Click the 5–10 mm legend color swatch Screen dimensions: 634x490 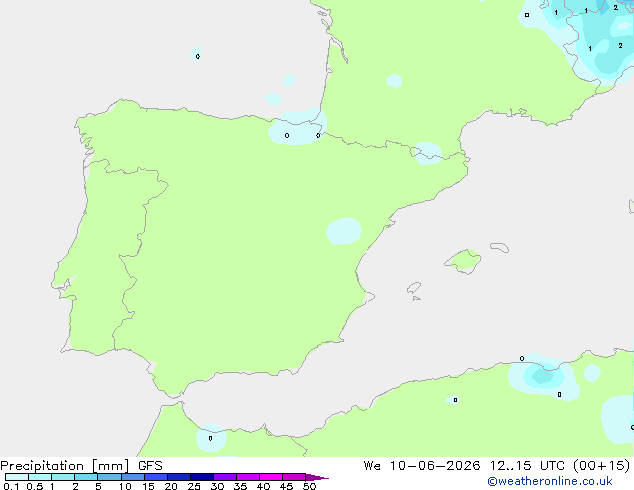click(109, 477)
